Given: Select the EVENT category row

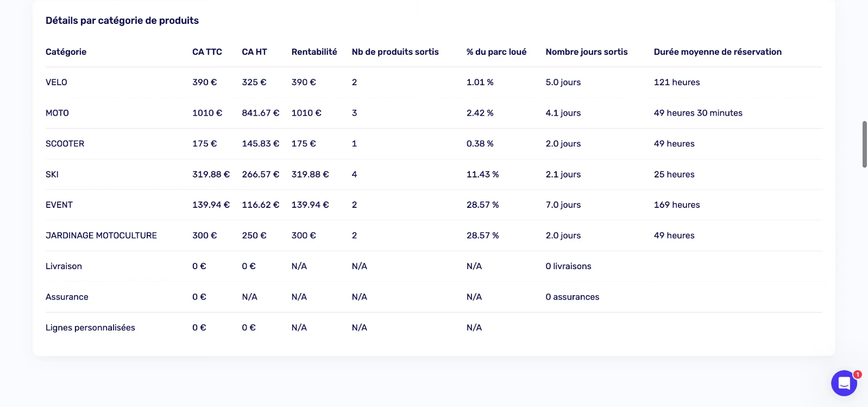Looking at the screenshot, I should pyautogui.click(x=434, y=205).
